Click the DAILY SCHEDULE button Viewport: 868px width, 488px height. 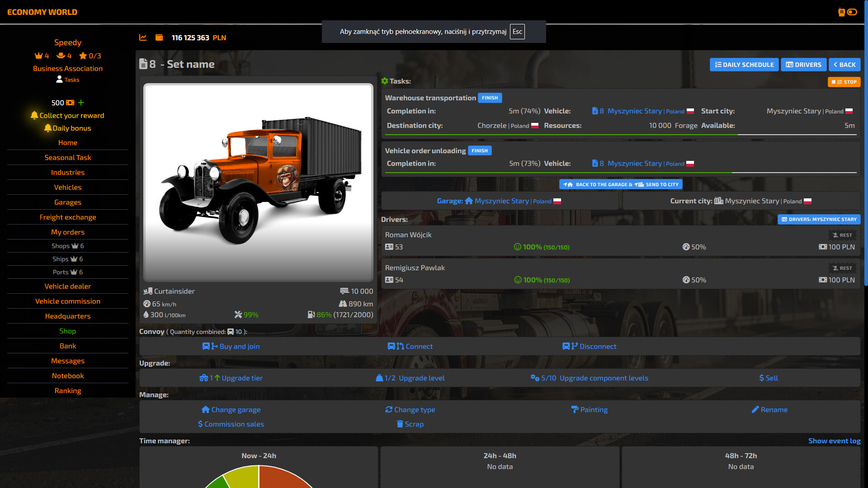[x=744, y=65]
